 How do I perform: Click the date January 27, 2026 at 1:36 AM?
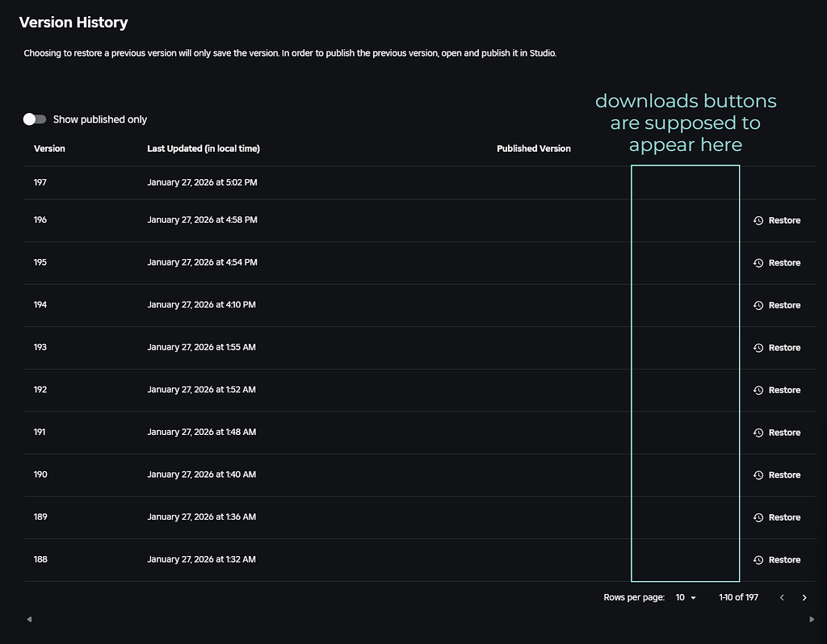(x=201, y=517)
